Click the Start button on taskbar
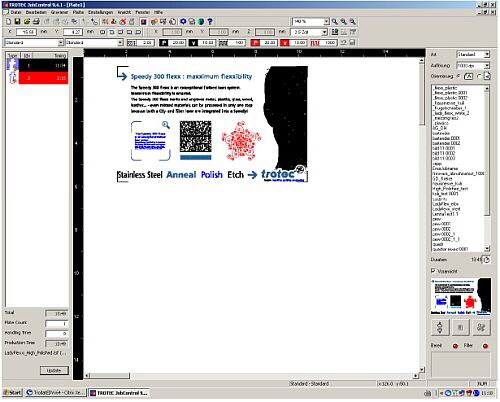This screenshot has width=500, height=402. 13,393
